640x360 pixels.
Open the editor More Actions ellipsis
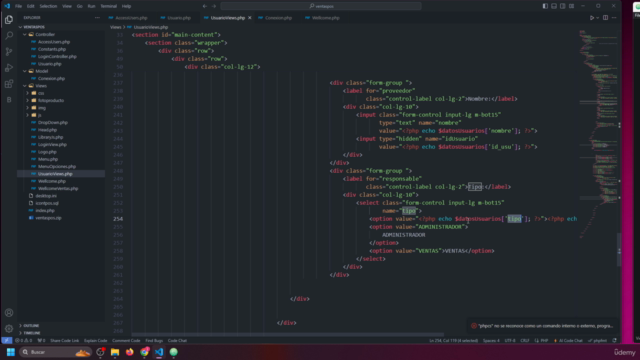coord(614,18)
